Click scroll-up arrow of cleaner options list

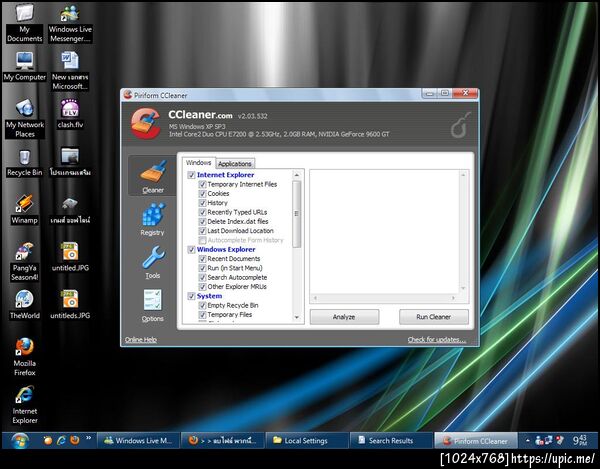[x=297, y=175]
